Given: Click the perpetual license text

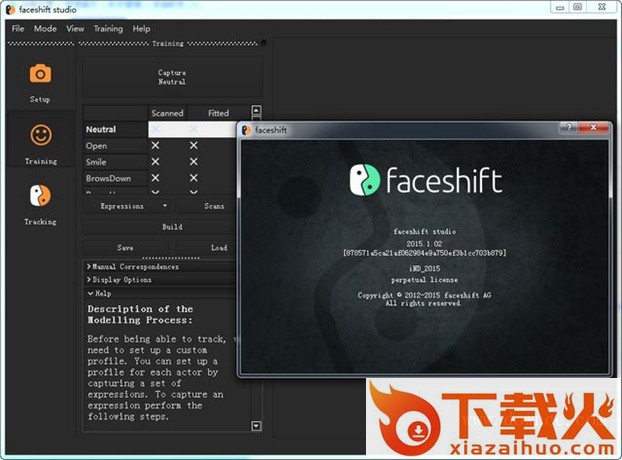Looking at the screenshot, I should (x=424, y=280).
